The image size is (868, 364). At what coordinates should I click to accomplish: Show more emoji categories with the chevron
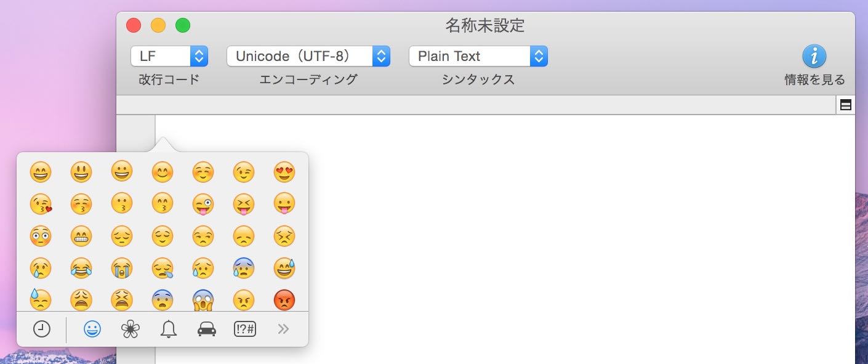click(x=283, y=330)
